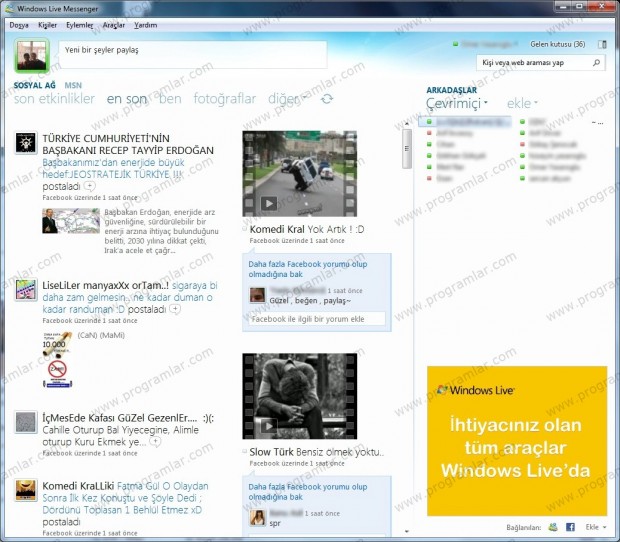Minimize the Windows Live Messenger window

[x=564, y=6]
